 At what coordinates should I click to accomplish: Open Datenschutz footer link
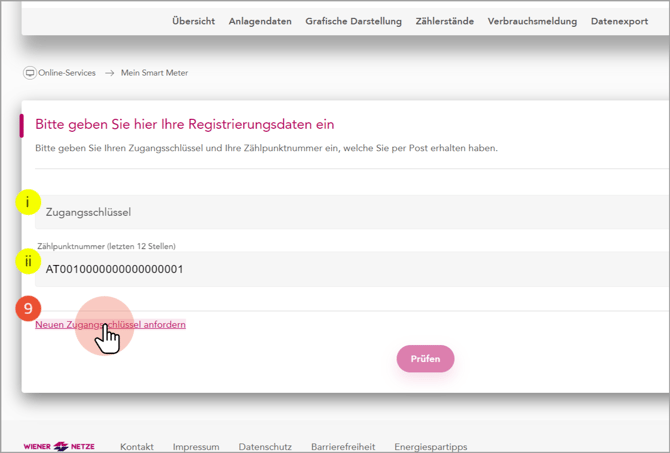tap(265, 447)
